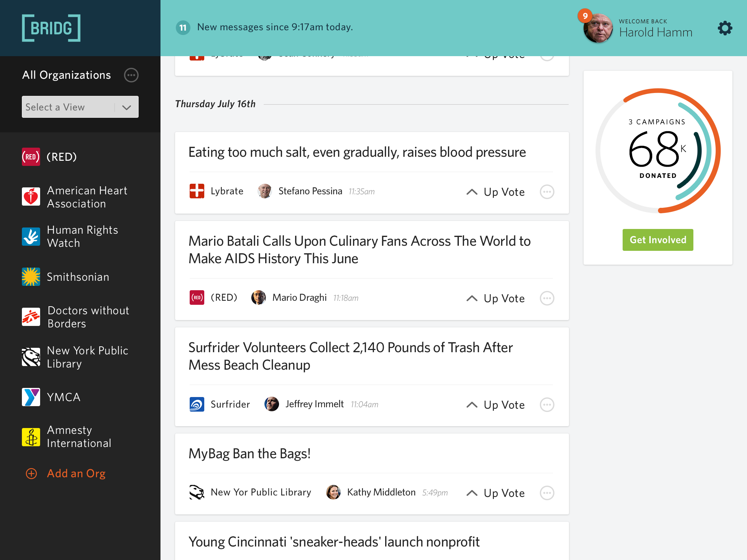This screenshot has width=747, height=560.
Task: Open MyBag Ban the Bags headline
Action: click(249, 454)
